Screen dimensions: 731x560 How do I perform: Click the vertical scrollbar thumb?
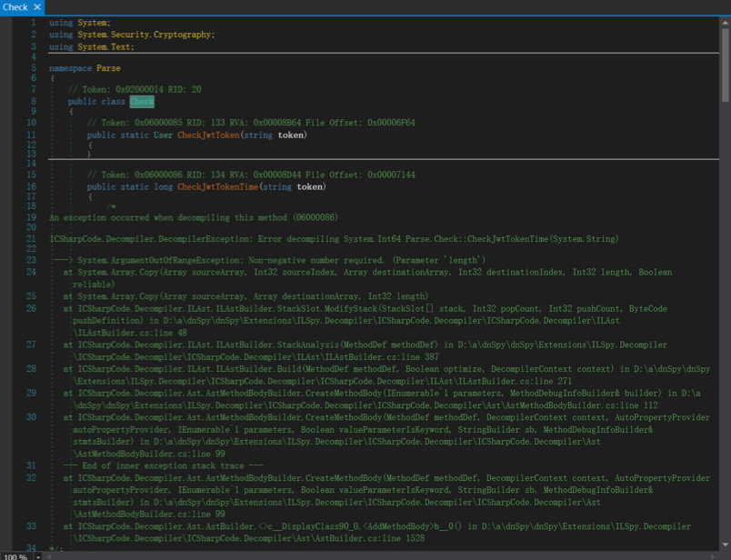pyautogui.click(x=726, y=65)
